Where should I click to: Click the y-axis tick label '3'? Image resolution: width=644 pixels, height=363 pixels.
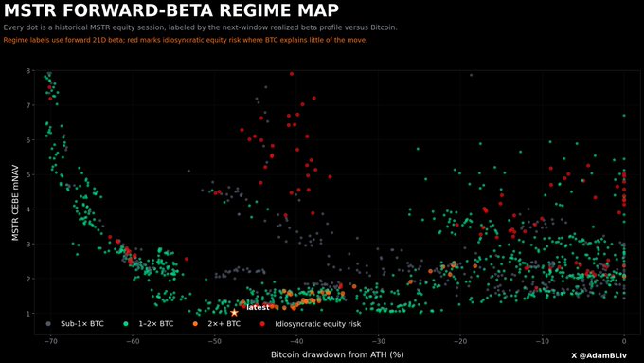(27, 245)
